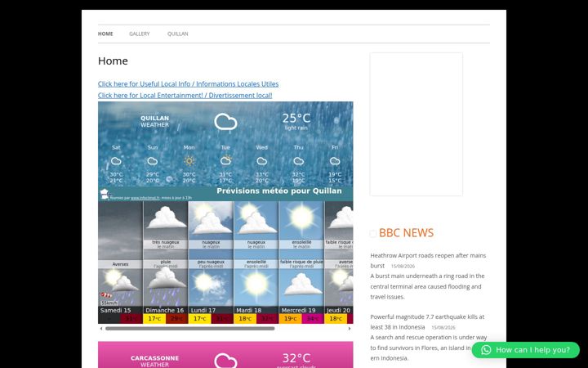
Task: Click the horizontal forecast scrollbar thumb
Action: (189, 329)
